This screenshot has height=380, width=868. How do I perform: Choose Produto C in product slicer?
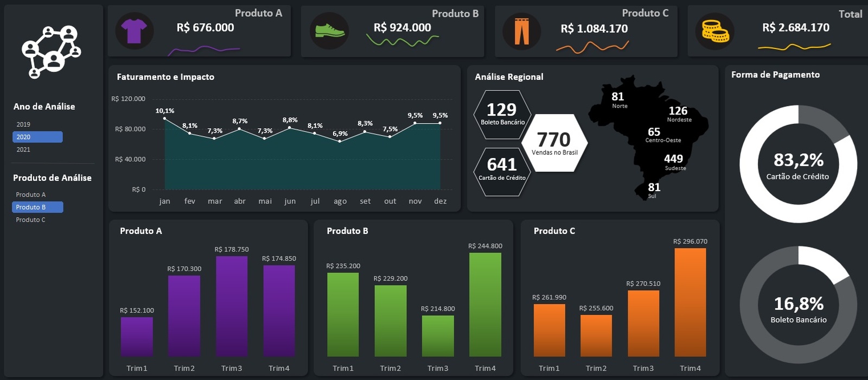click(x=31, y=219)
